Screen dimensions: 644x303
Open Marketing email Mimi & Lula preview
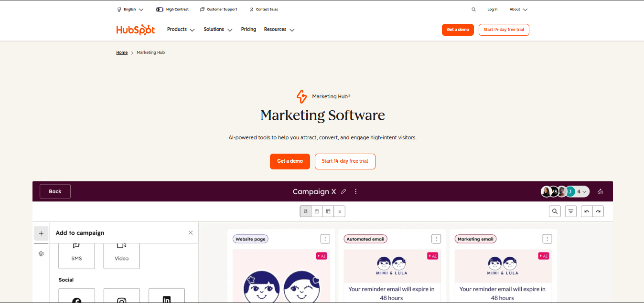503,266
